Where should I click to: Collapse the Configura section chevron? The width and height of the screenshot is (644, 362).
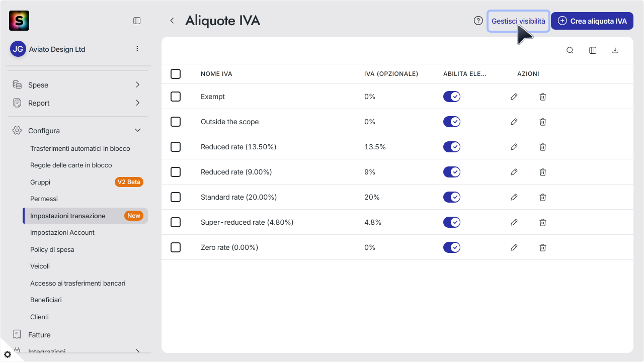(x=137, y=130)
